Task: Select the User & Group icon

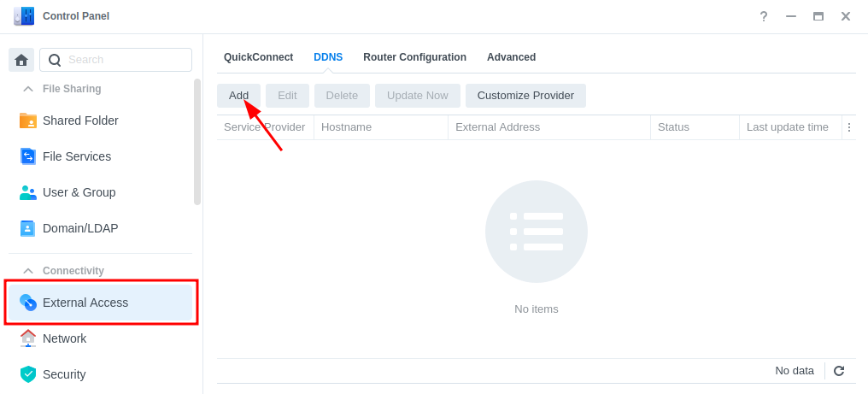Action: point(27,192)
